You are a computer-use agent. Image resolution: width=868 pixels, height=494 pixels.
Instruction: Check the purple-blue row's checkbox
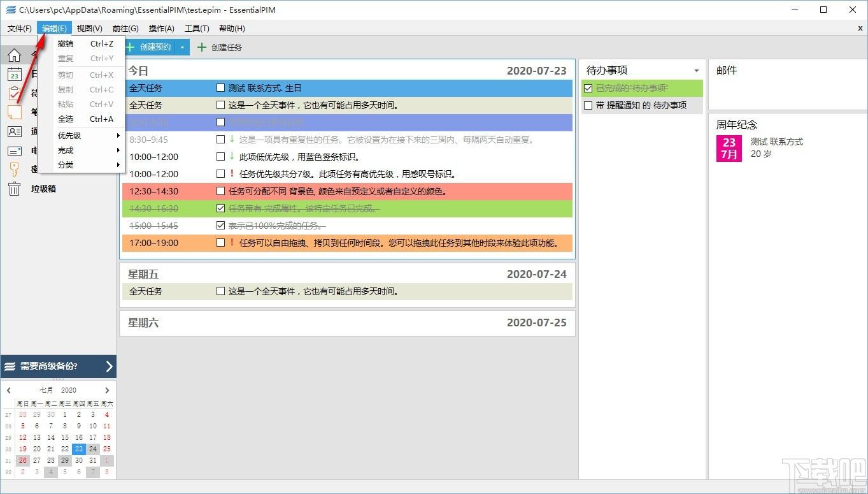(220, 122)
